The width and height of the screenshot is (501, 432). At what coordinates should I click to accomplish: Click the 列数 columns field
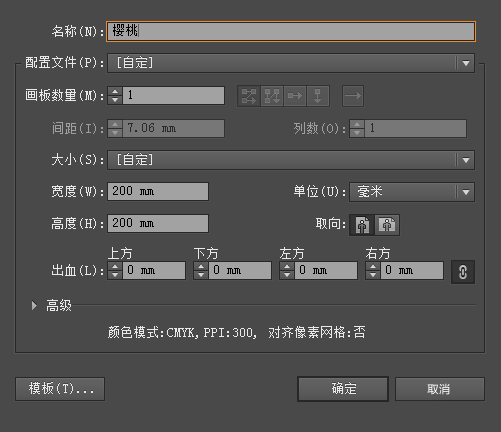[x=415, y=128]
